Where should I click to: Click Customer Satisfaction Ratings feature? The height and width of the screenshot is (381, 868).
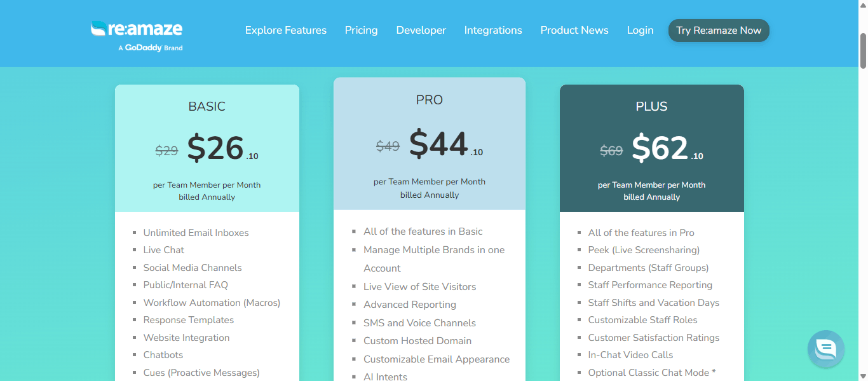click(654, 338)
